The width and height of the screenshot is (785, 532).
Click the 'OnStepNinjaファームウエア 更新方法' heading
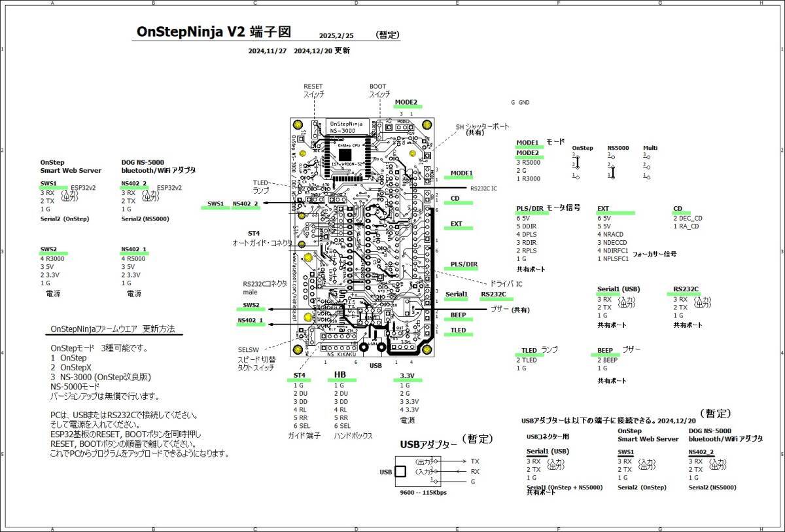tap(113, 328)
